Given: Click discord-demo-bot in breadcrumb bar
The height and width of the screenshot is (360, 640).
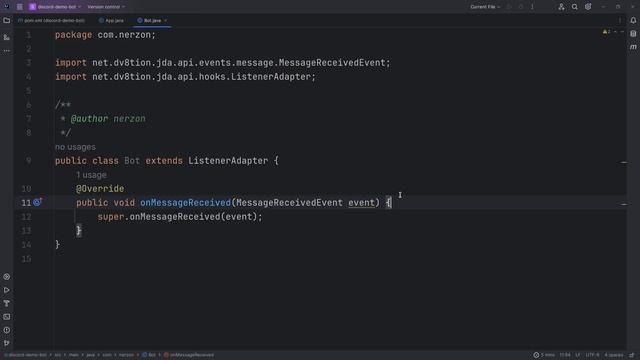Looking at the screenshot, I should coord(27,355).
